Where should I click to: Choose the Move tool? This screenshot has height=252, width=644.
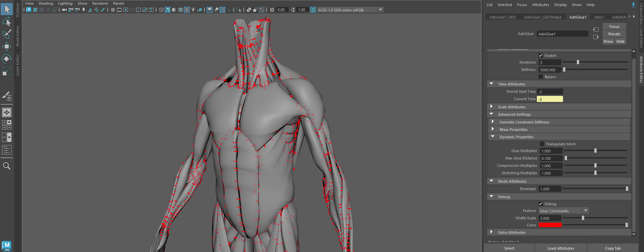(7, 46)
